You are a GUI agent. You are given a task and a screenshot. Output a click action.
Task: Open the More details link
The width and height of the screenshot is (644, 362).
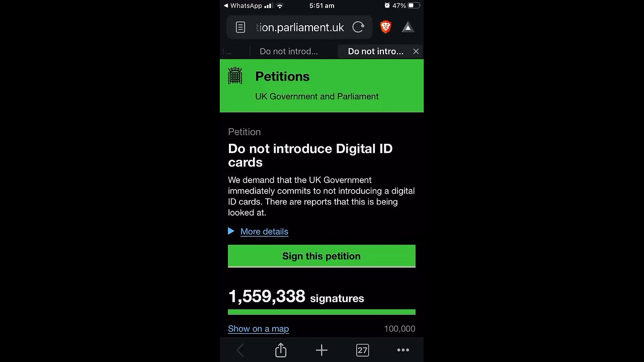coord(264,232)
